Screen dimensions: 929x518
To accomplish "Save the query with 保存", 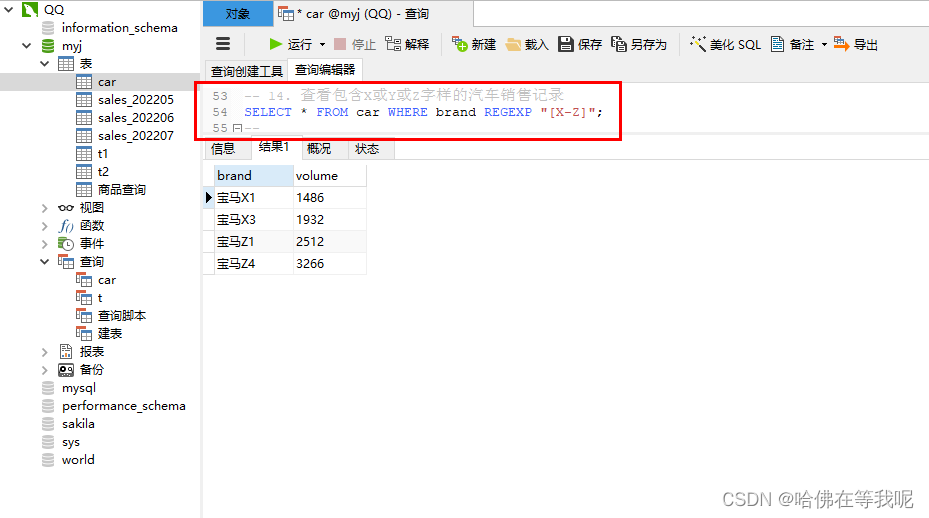I will coord(580,44).
